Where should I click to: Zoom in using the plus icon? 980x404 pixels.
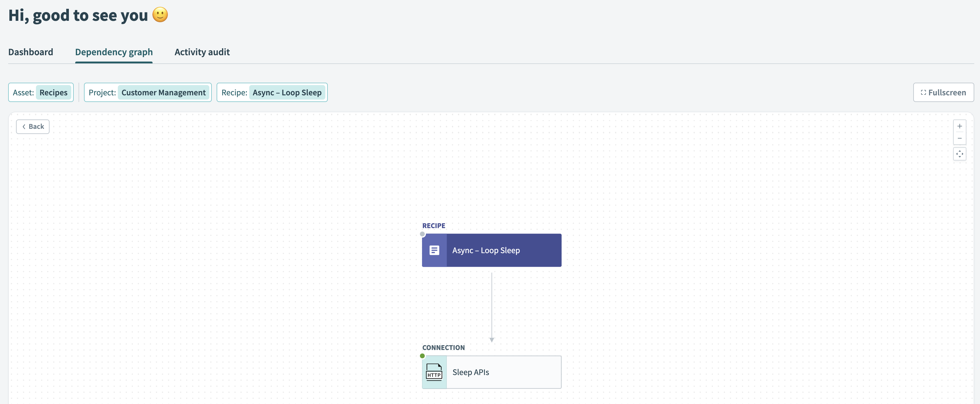(960, 126)
